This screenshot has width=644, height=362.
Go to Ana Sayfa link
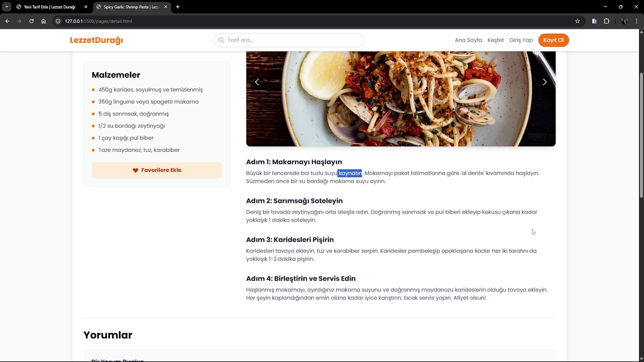pyautogui.click(x=468, y=40)
